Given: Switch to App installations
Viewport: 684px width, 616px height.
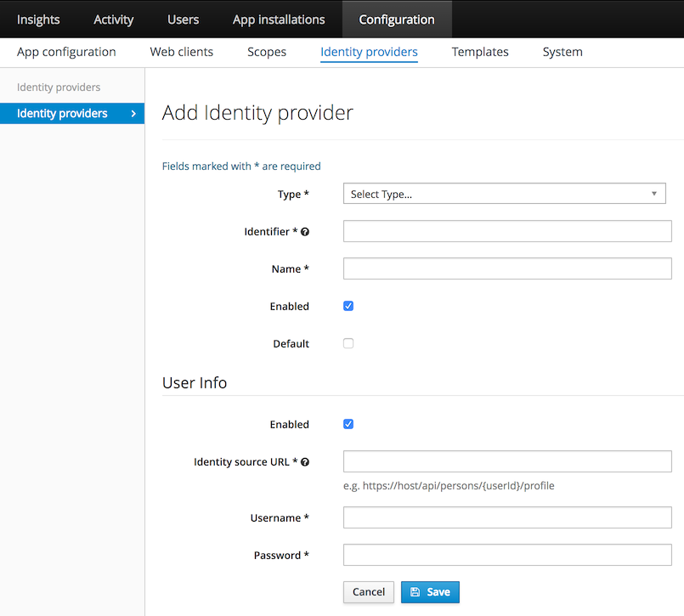Looking at the screenshot, I should click(279, 20).
